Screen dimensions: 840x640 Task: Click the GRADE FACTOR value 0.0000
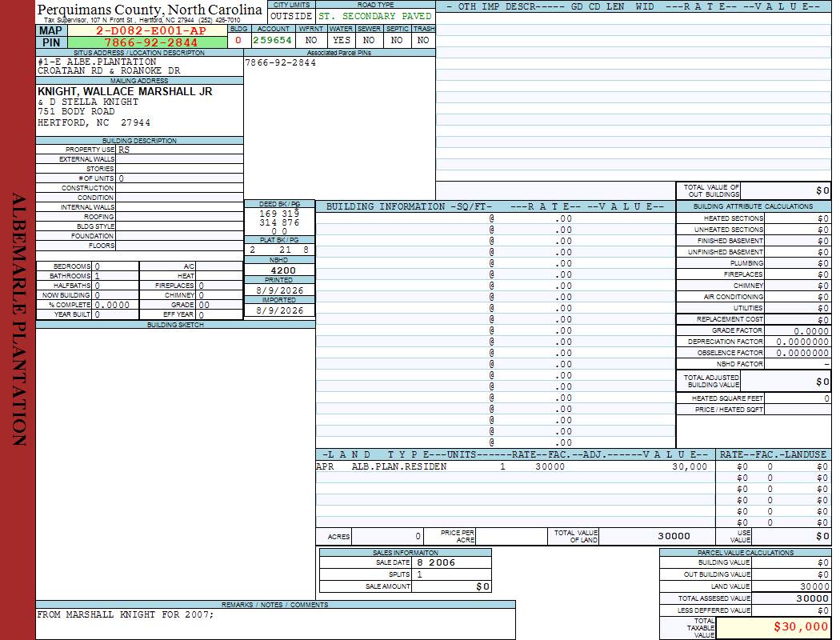click(811, 331)
